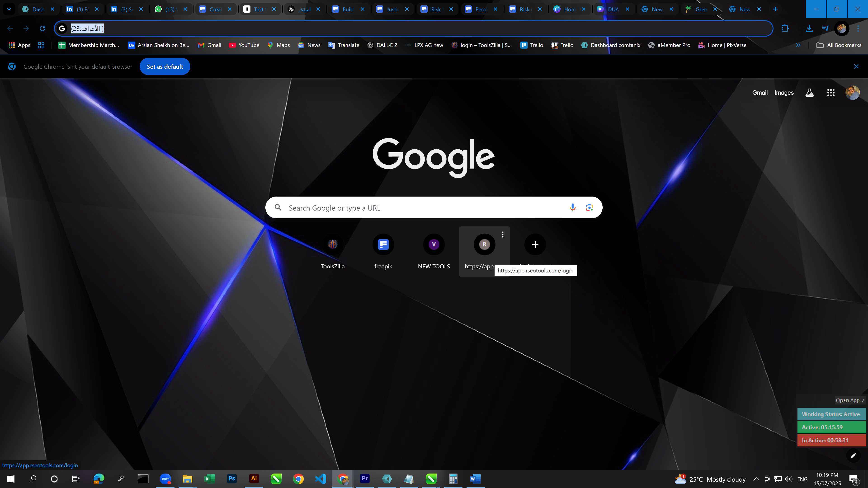Open Google apps grid
This screenshot has height=488, width=868.
coord(831,93)
